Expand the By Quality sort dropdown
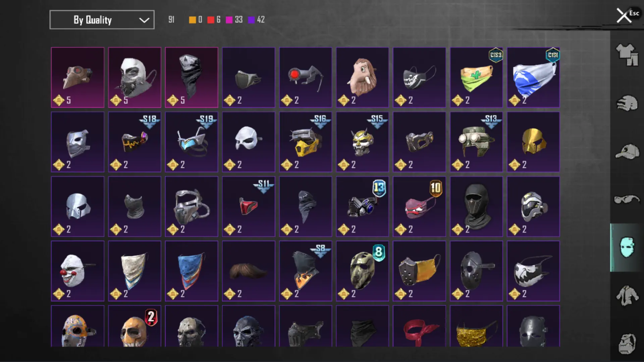This screenshot has width=644, height=362. point(102,20)
